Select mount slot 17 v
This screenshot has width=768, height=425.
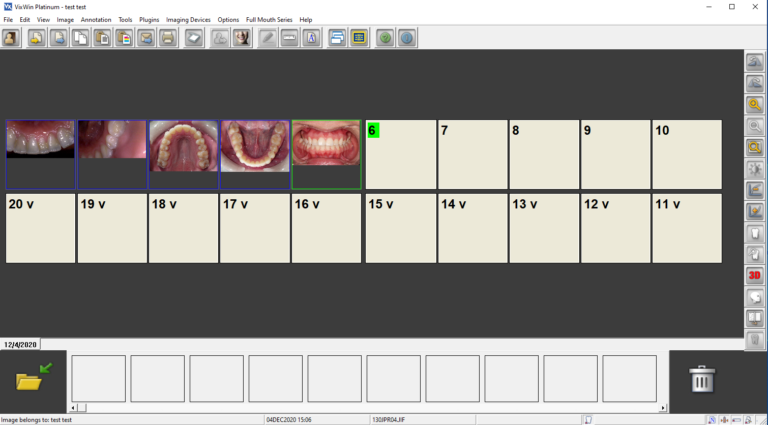click(x=255, y=228)
